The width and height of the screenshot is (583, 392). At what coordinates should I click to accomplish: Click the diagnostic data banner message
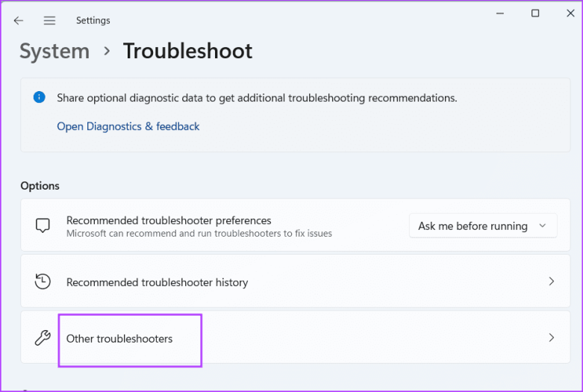click(x=257, y=98)
